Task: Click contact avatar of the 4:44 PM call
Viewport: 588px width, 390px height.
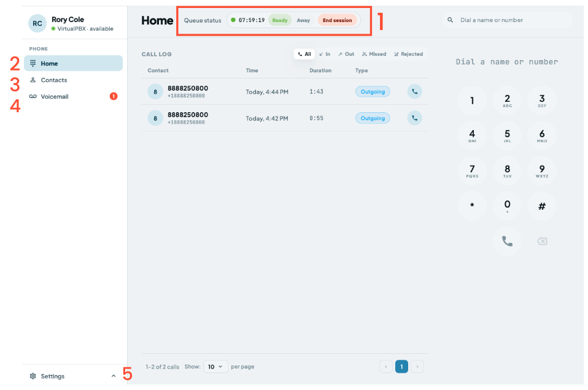Action: [x=155, y=91]
